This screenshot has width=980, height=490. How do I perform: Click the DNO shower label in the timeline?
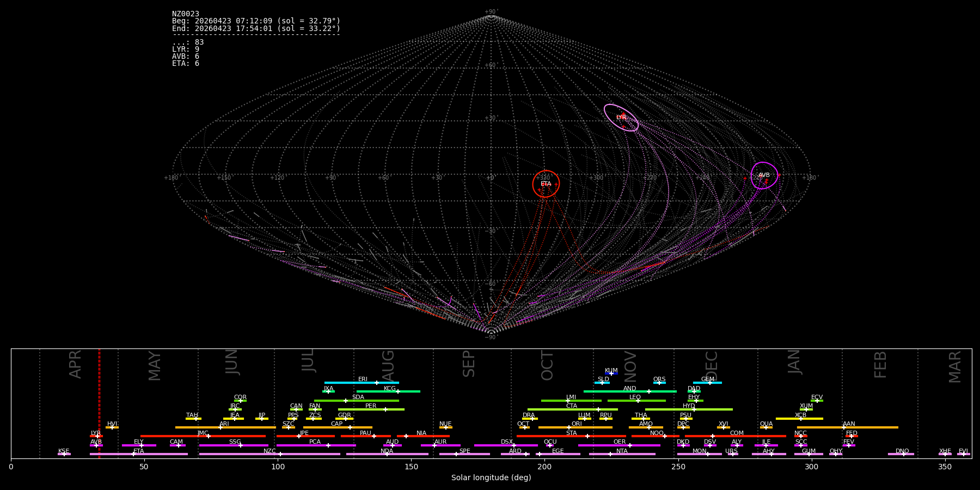click(902, 451)
